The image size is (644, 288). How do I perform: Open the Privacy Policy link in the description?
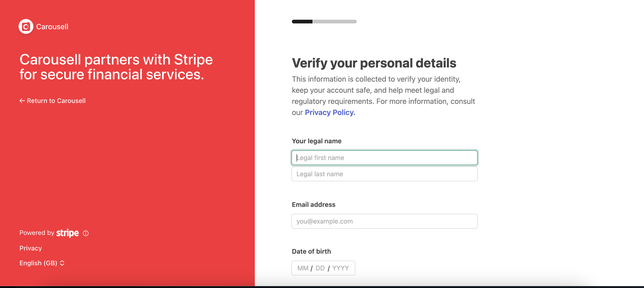330,112
